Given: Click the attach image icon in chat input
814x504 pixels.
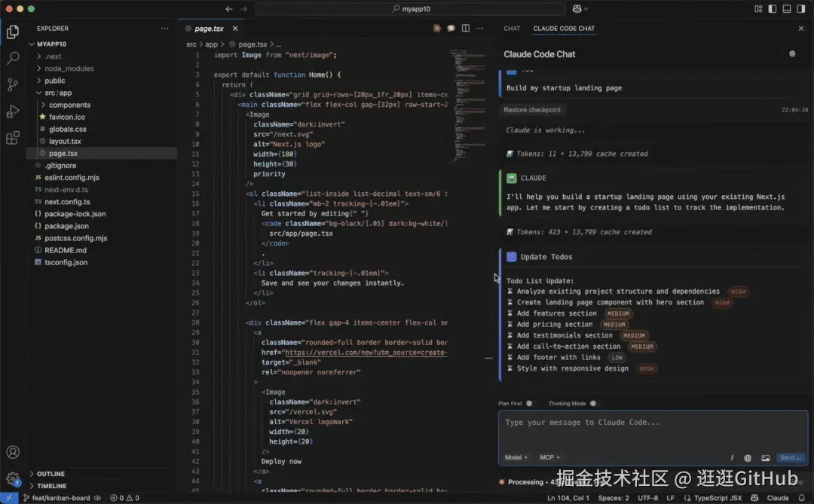Looking at the screenshot, I should [x=765, y=458].
